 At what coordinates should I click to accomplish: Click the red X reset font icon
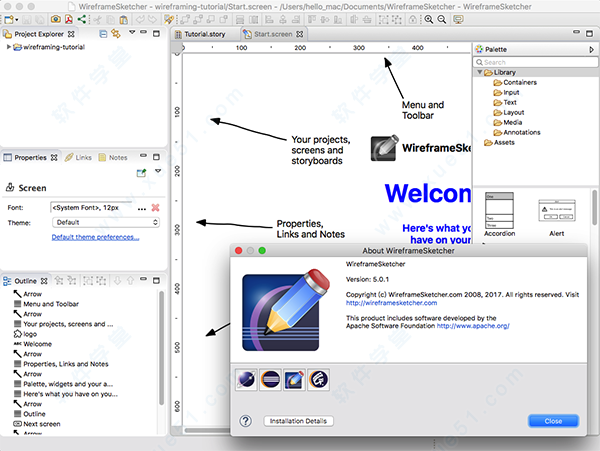click(155, 208)
